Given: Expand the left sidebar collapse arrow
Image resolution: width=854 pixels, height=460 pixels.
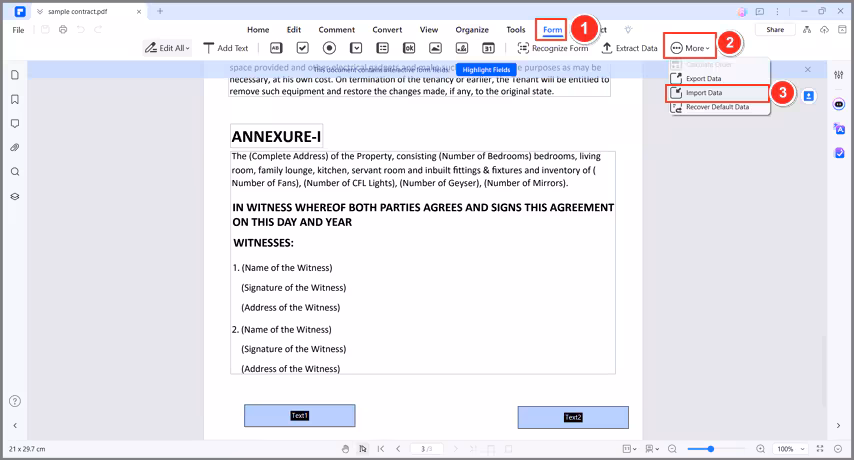Looking at the screenshot, I should tap(15, 426).
